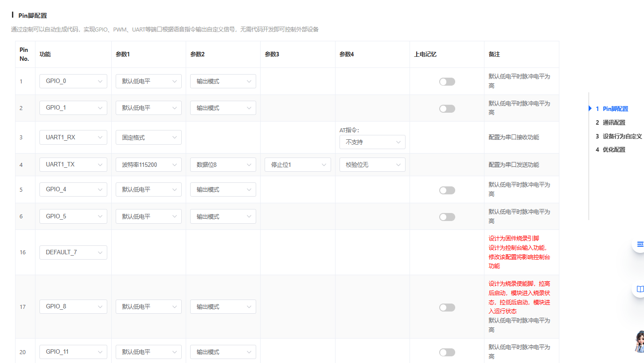
Task: Open the 数据位8 dropdown for UART1_TX
Action: click(x=223, y=164)
